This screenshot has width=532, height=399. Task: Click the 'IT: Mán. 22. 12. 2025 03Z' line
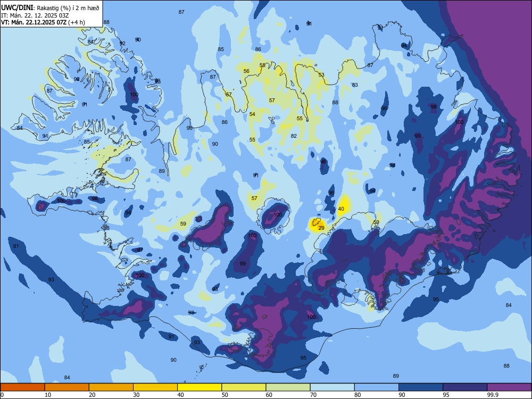coord(35,15)
